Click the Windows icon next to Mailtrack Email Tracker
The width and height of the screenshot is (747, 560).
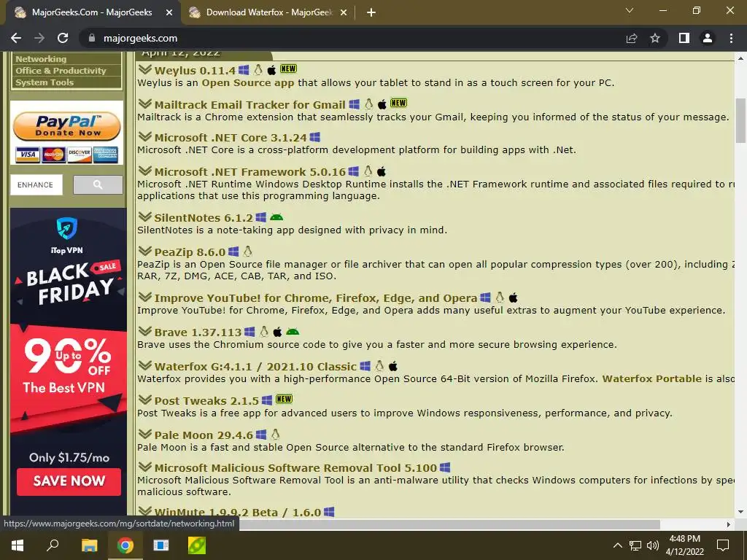354,104
